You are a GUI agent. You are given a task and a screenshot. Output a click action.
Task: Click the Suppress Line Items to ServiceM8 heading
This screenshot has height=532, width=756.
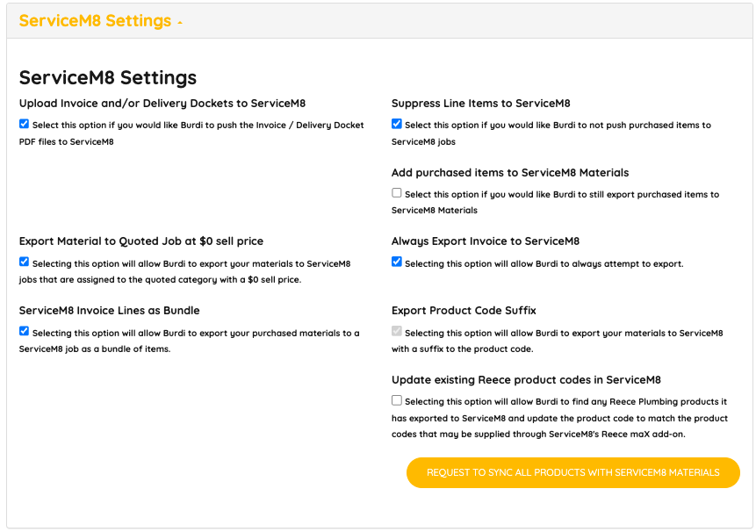click(x=480, y=104)
